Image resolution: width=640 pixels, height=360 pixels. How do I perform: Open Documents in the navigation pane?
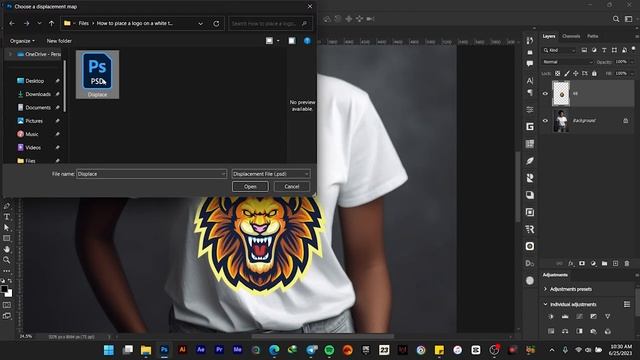pyautogui.click(x=38, y=107)
